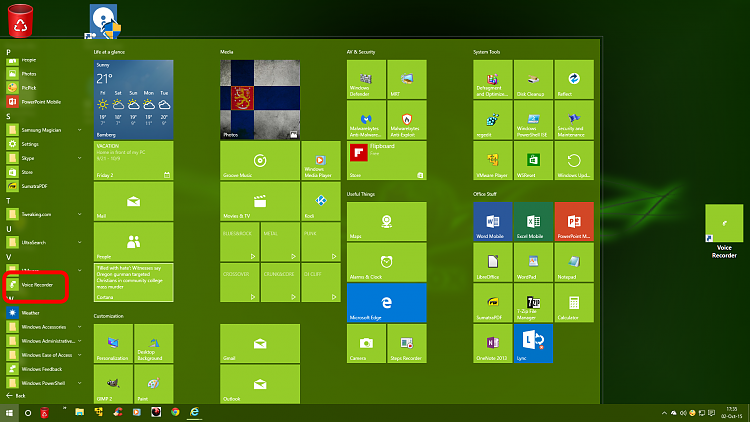Screen dimensions: 750x422
Task: Open the 7-Zip File Manager tile
Action: coord(533,303)
